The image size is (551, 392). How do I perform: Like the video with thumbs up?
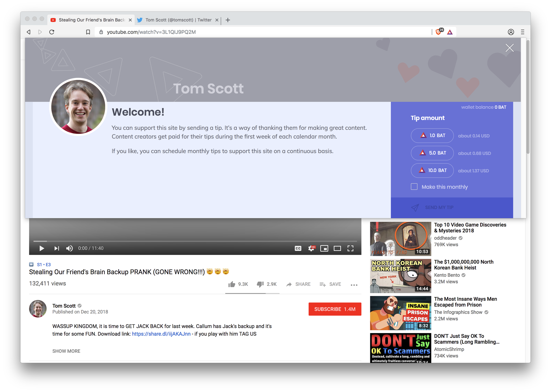[238, 284]
